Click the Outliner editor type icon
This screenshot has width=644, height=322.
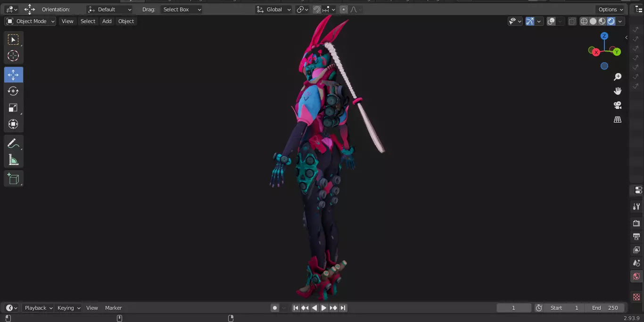[639, 9]
